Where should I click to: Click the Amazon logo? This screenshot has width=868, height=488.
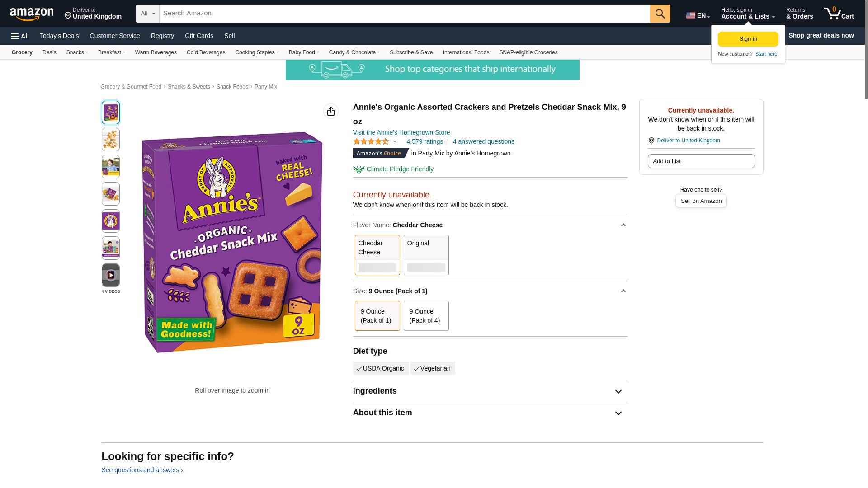32,14
